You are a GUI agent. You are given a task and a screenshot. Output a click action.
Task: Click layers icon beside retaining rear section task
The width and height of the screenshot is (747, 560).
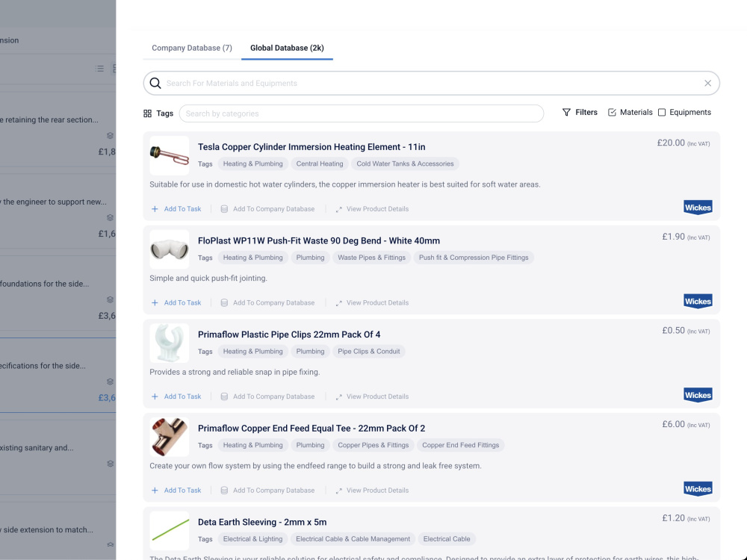click(110, 136)
